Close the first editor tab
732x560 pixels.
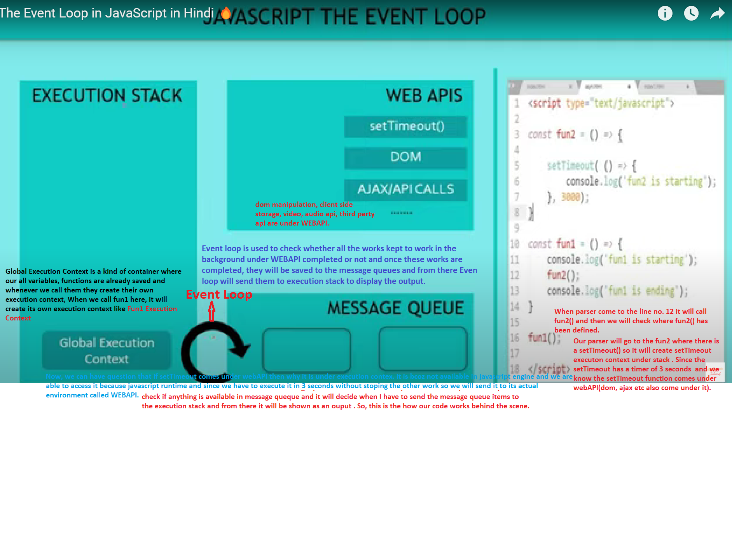[x=570, y=87]
